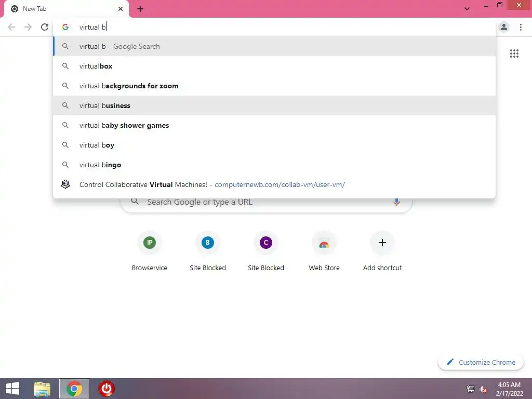Image resolution: width=532 pixels, height=399 pixels.
Task: Open the Browservice shortcut
Action: (x=150, y=251)
